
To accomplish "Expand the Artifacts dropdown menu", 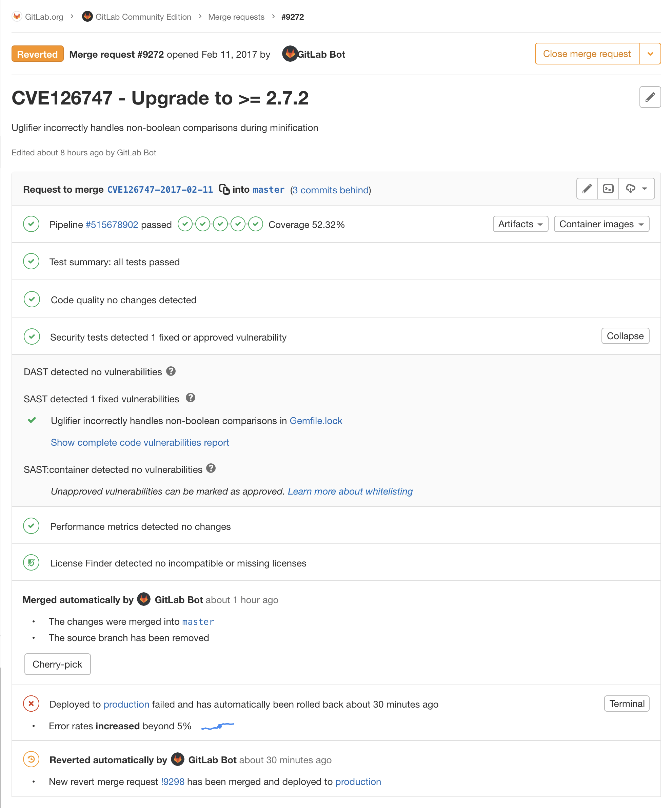I will pos(520,224).
